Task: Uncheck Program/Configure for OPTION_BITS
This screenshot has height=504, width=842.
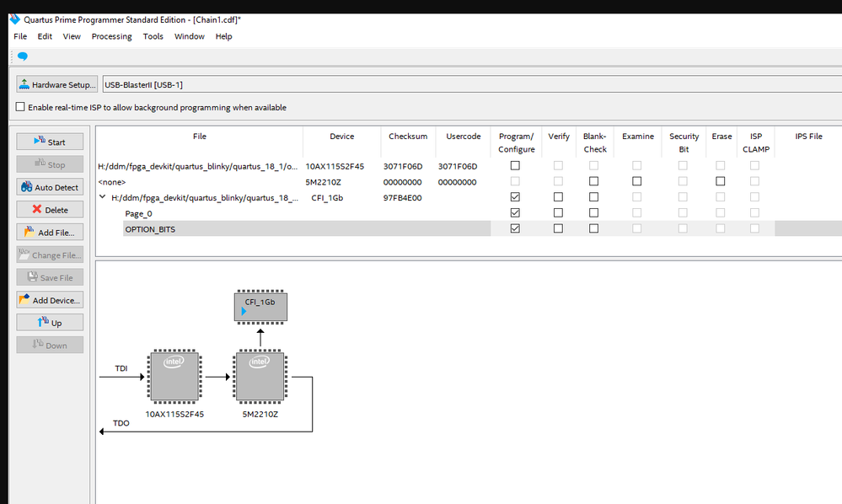Action: pyautogui.click(x=515, y=228)
